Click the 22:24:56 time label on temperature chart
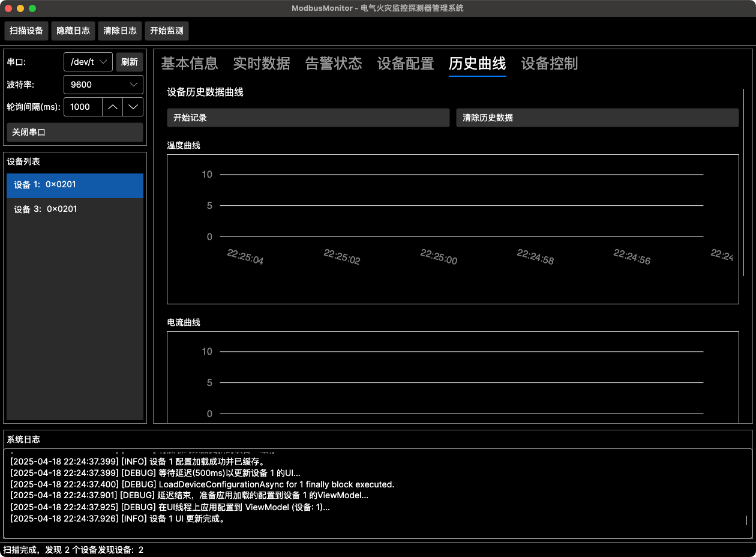 (x=632, y=257)
